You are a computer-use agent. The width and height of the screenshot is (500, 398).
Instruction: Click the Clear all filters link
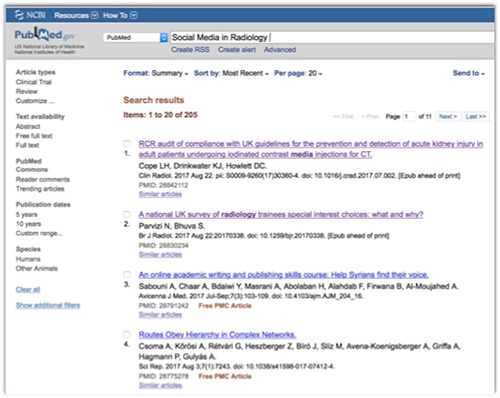click(x=28, y=289)
